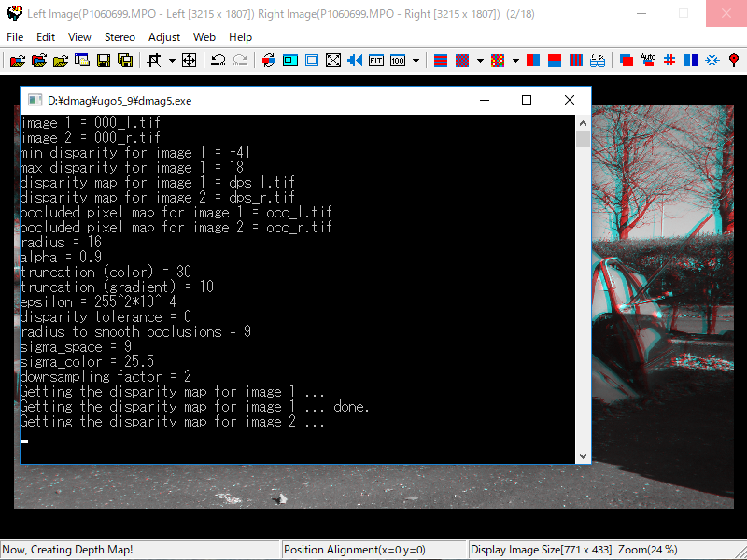Undo the last action
The width and height of the screenshot is (747, 560).
(218, 61)
